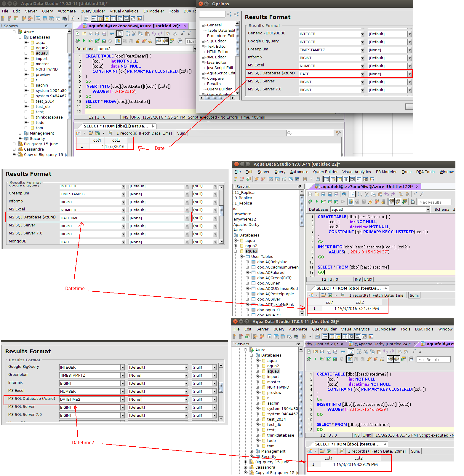
Task: Click the Undo arrow in Untitled 26 window
Action: click(154, 33)
